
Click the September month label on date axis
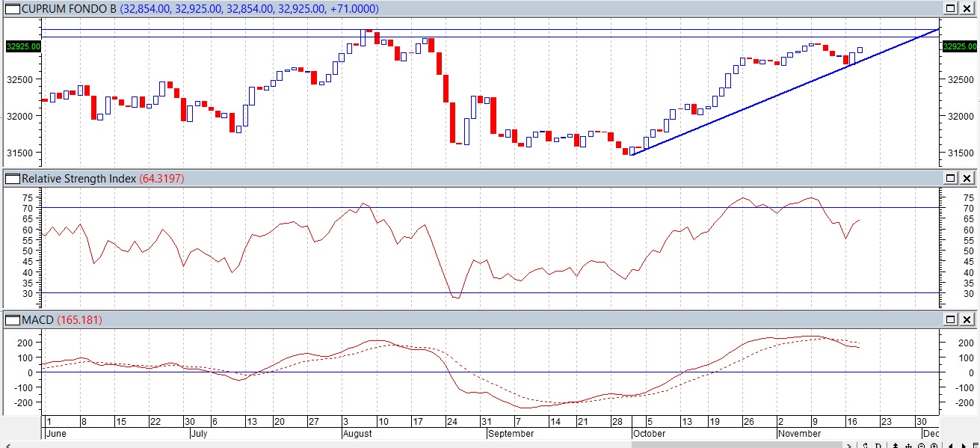click(511, 433)
